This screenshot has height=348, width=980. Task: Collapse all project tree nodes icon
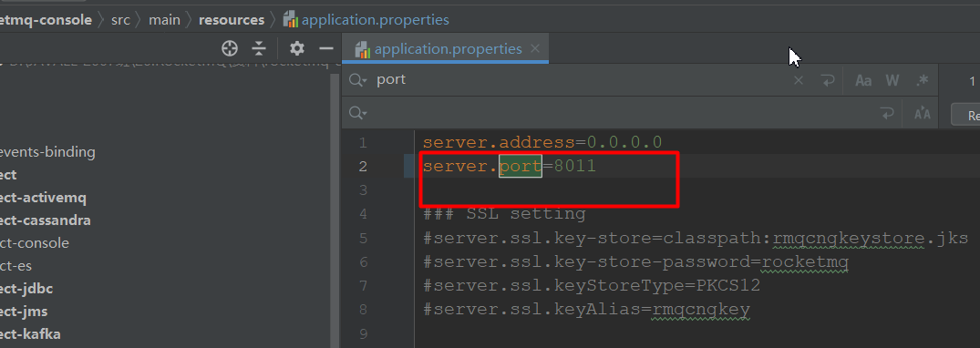click(x=259, y=48)
